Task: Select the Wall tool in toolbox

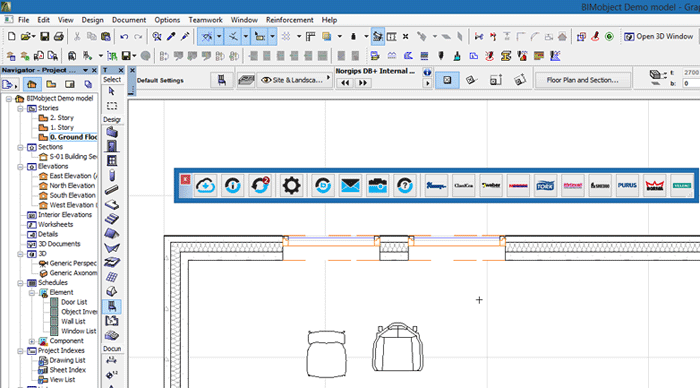Action: 112,132
